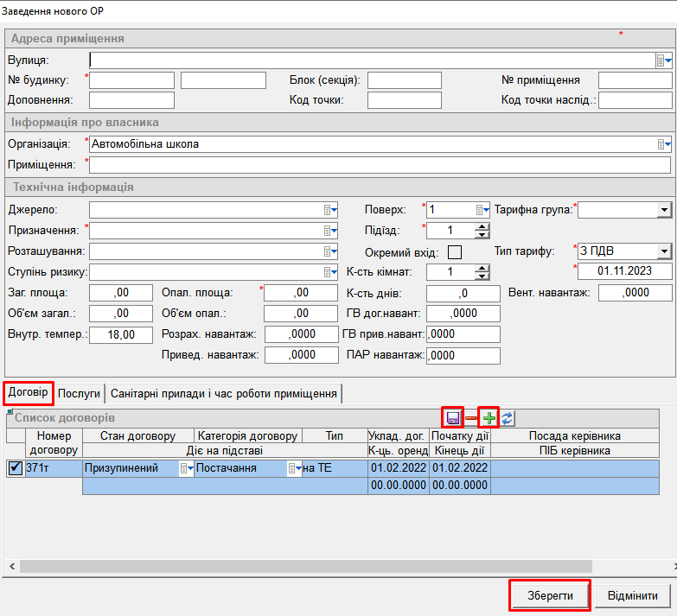Image resolution: width=677 pixels, height=616 pixels.
Task: Click the № будинку input field
Action: [x=131, y=80]
